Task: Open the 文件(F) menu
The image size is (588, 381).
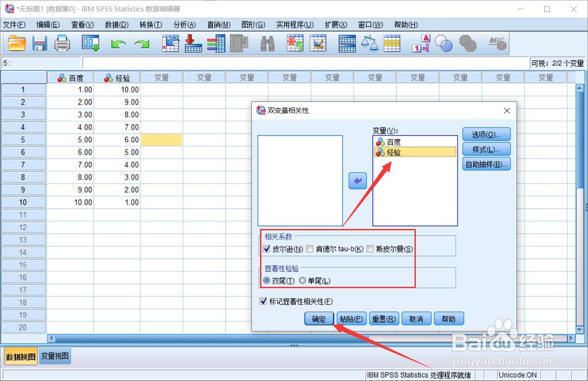Action: point(15,25)
